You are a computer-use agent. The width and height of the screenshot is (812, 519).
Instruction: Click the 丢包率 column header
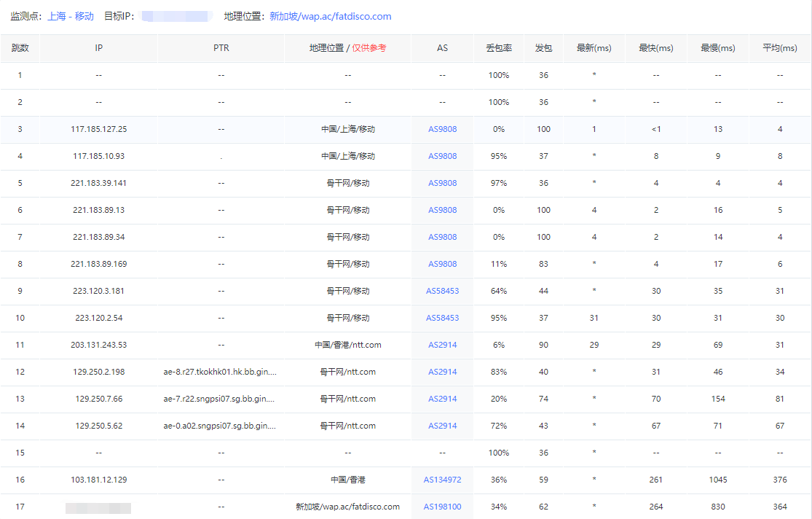[499, 47]
